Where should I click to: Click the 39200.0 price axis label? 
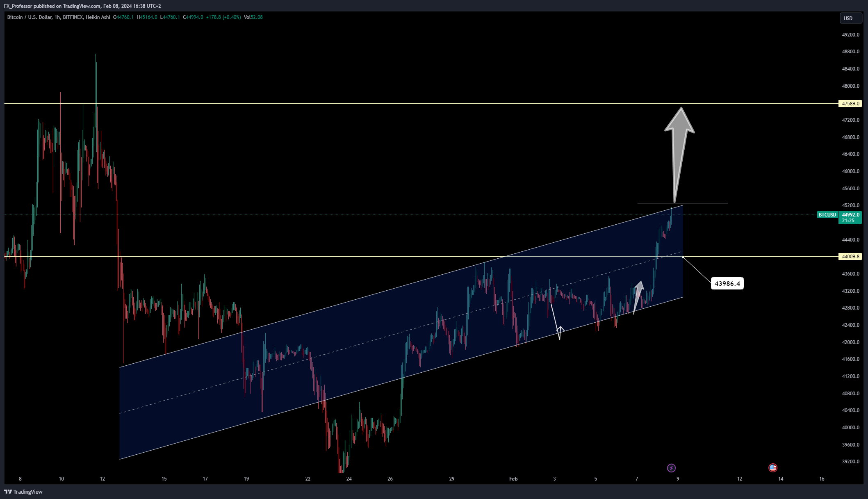[x=850, y=462]
